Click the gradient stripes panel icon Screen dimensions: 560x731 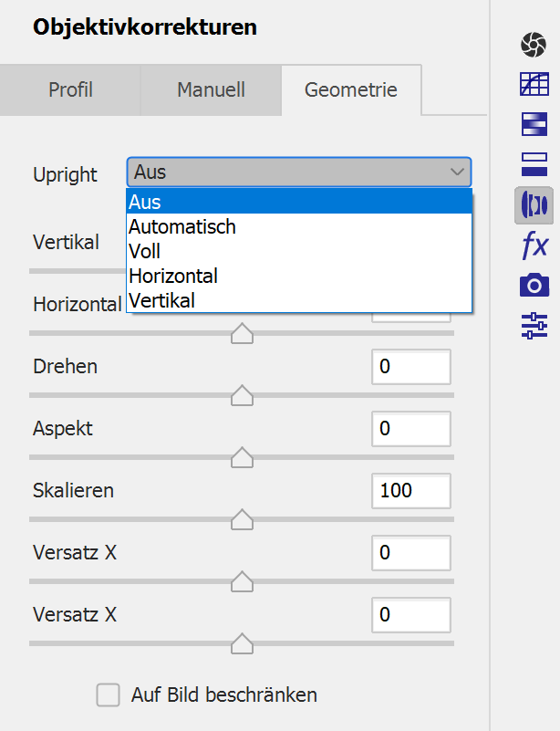[x=533, y=124]
